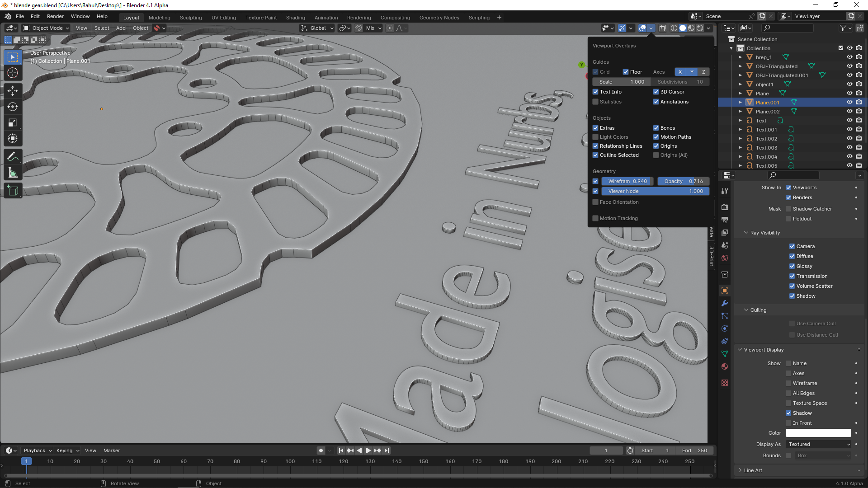Activate the Scale tool

(x=13, y=122)
